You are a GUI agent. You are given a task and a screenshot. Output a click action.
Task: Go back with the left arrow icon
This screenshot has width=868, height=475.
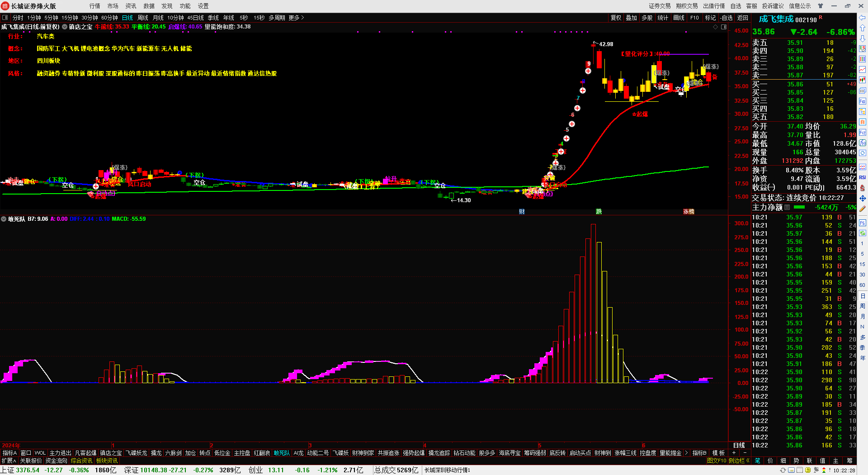(x=863, y=18)
